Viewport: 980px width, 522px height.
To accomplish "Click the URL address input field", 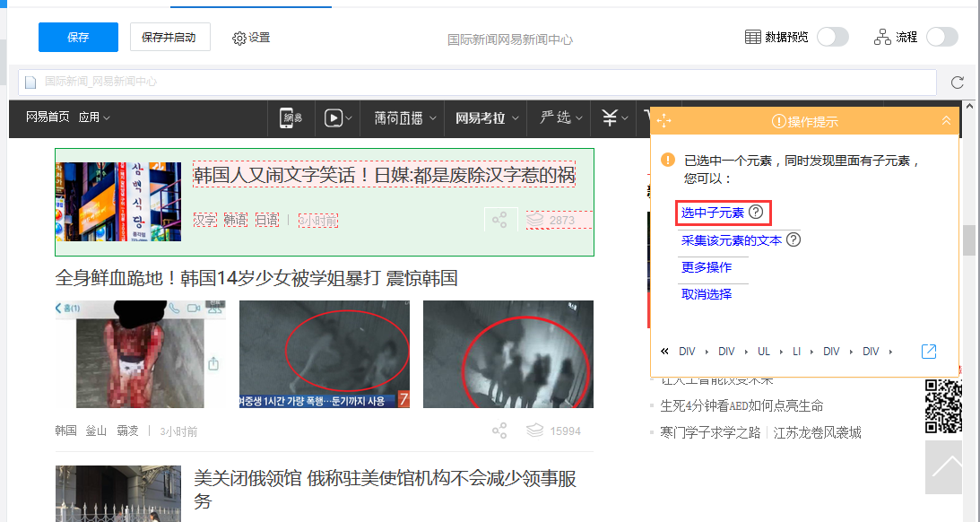I will point(478,82).
